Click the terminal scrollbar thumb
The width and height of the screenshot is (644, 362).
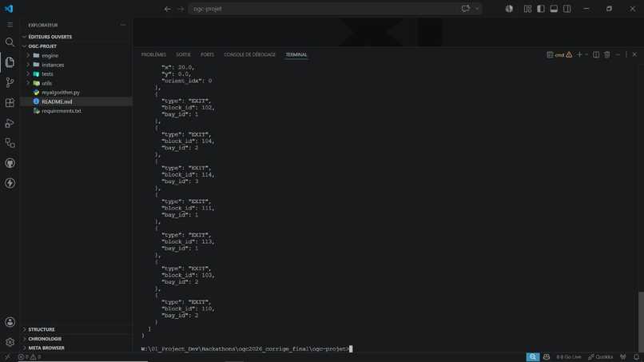click(x=641, y=322)
